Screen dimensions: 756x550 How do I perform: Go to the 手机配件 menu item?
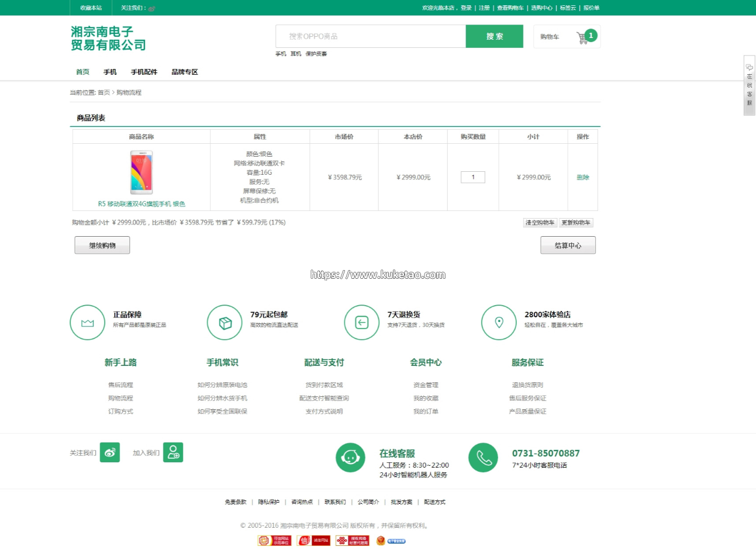point(144,72)
